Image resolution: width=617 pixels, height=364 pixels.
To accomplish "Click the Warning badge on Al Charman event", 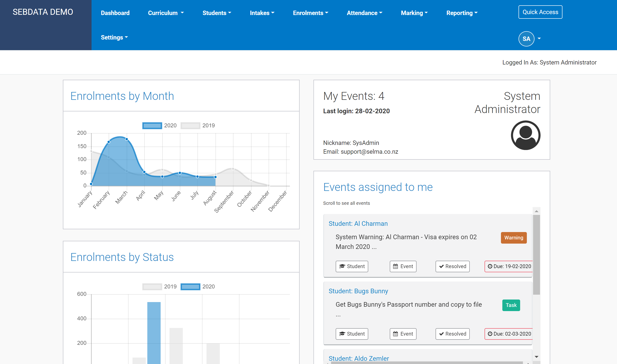I will coord(514,238).
